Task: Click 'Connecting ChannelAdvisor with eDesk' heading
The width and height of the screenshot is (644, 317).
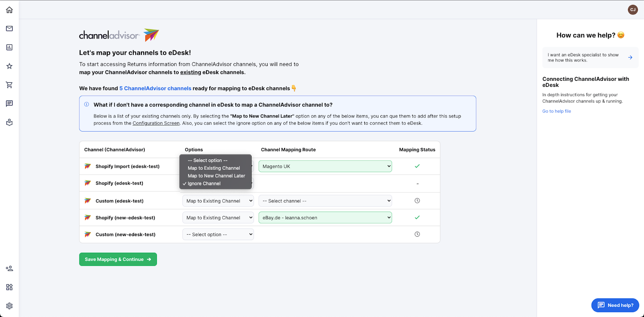Action: point(586,82)
